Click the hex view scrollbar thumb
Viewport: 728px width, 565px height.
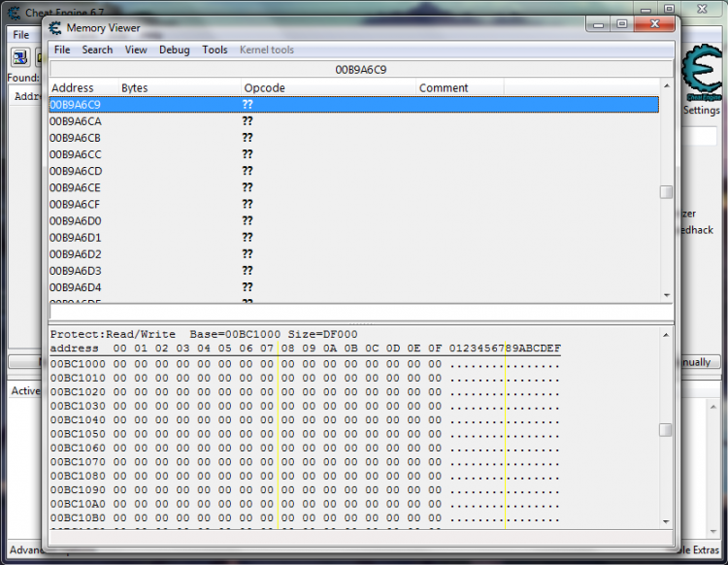(665, 430)
